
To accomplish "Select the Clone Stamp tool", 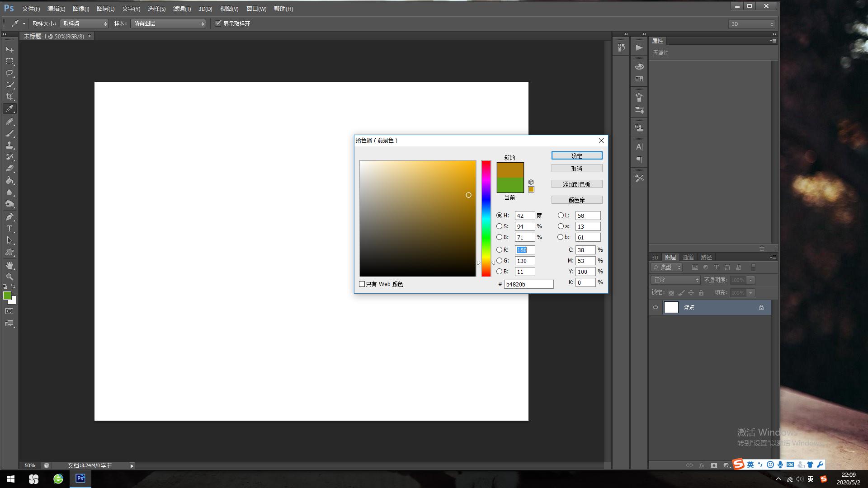I will click(9, 145).
